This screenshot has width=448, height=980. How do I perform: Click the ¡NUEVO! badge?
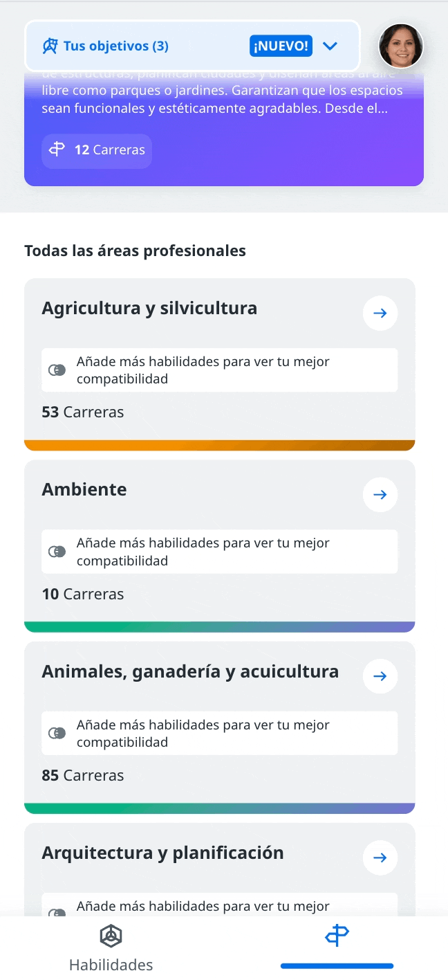pyautogui.click(x=281, y=46)
